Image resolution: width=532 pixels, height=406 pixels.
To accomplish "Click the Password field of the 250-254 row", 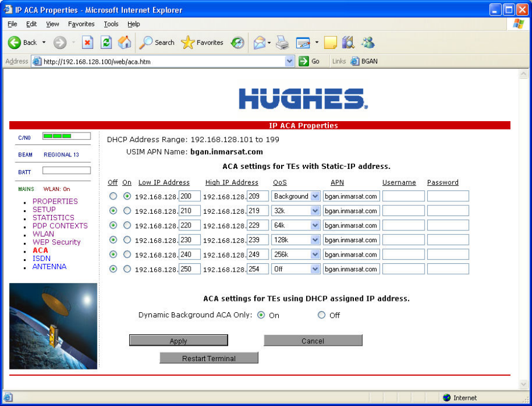I will pos(448,269).
